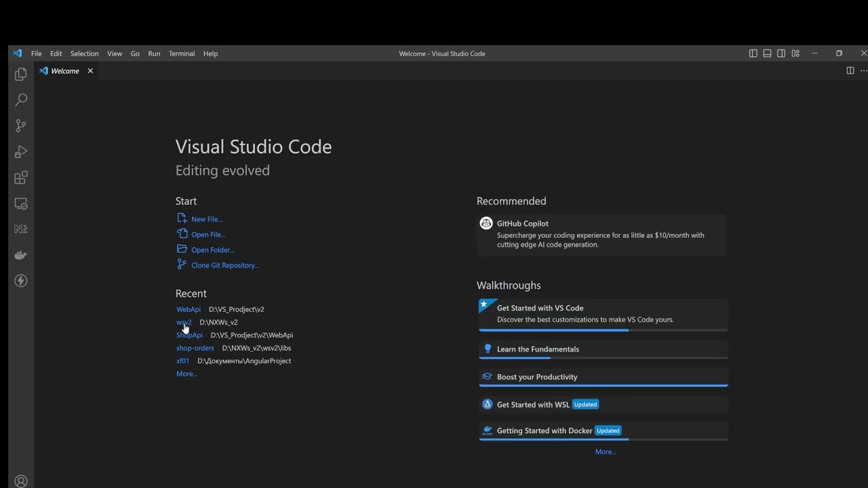Open editor More Actions ellipsis

click(x=863, y=70)
